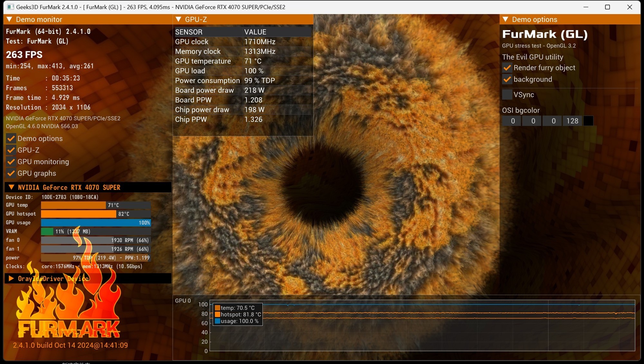Viewport: 644px width, 364px height.
Task: Click the GPU 0 graph area
Action: coord(422,325)
